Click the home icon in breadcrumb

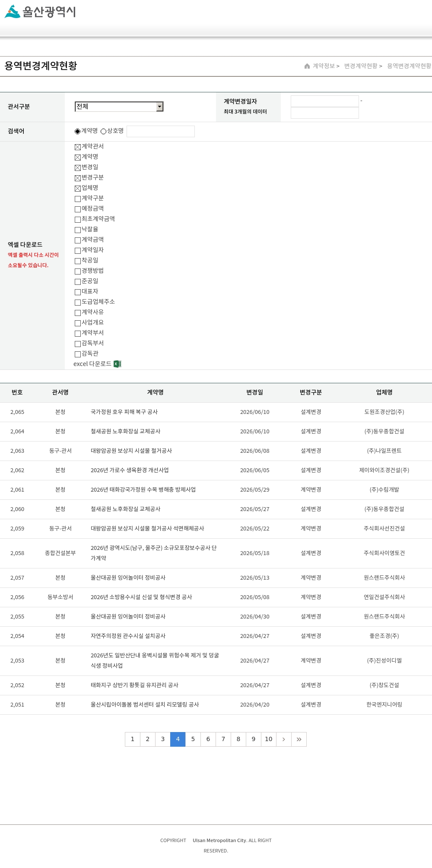(x=307, y=66)
